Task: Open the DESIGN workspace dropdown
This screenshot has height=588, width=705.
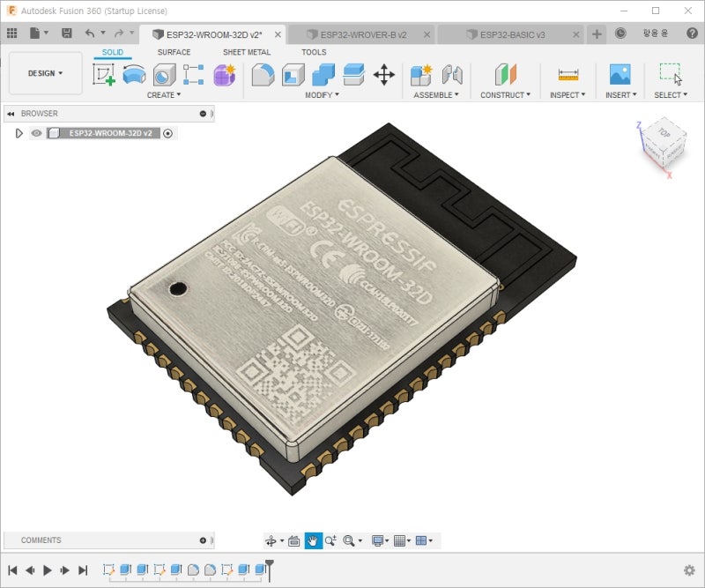Action: [46, 73]
